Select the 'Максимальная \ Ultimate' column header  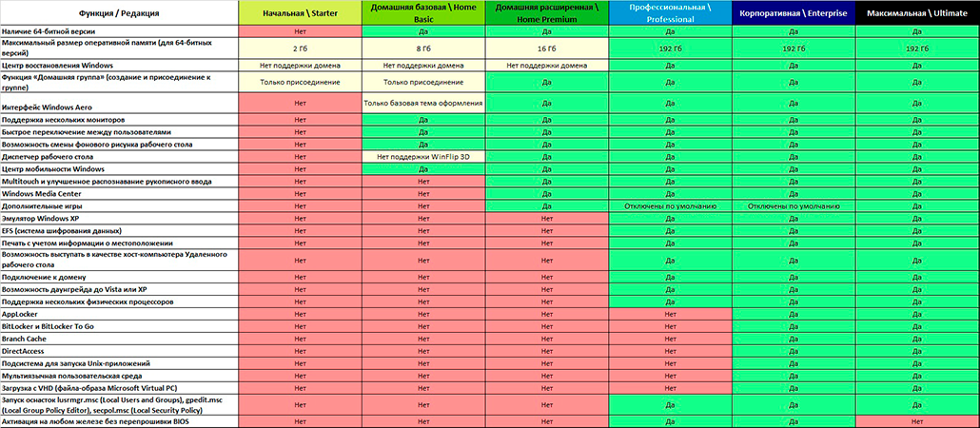[919, 12]
